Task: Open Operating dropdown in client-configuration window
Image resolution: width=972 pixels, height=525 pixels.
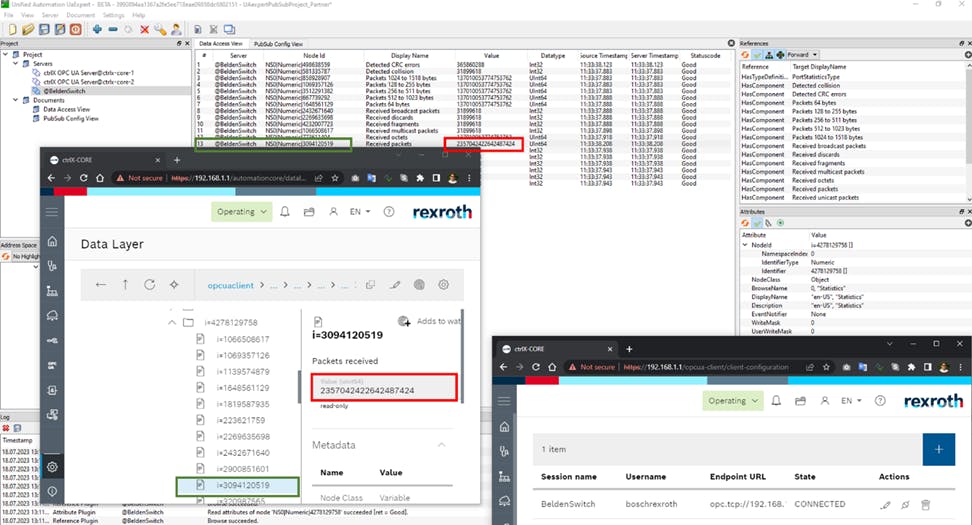Action: click(733, 401)
